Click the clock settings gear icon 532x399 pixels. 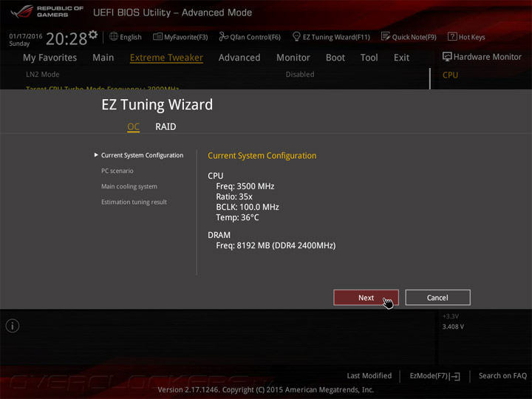tap(93, 35)
